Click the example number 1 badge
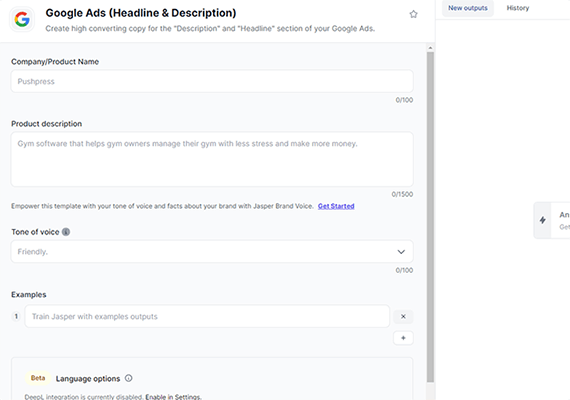This screenshot has width=570, height=400. click(x=16, y=316)
